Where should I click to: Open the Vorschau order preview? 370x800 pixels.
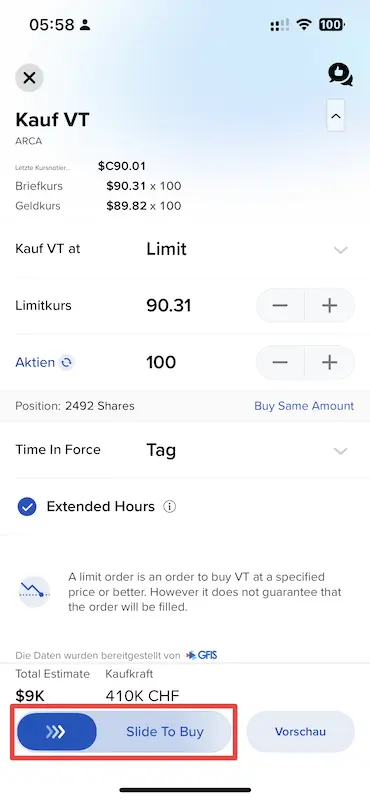tap(300, 732)
